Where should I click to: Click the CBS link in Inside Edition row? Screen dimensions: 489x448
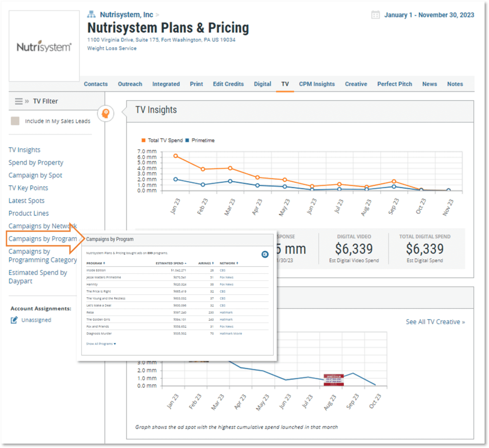[223, 271]
